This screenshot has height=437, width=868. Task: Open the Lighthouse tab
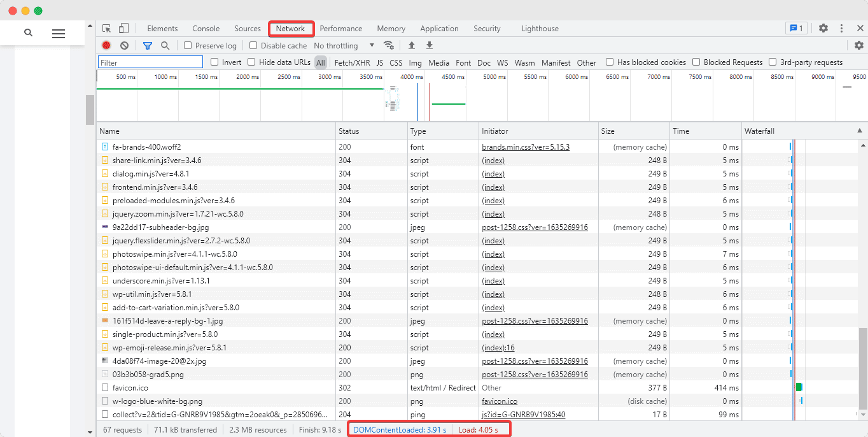540,29
